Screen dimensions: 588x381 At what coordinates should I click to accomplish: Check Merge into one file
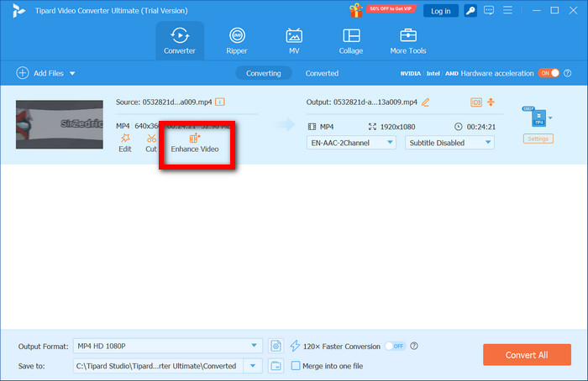coord(296,366)
